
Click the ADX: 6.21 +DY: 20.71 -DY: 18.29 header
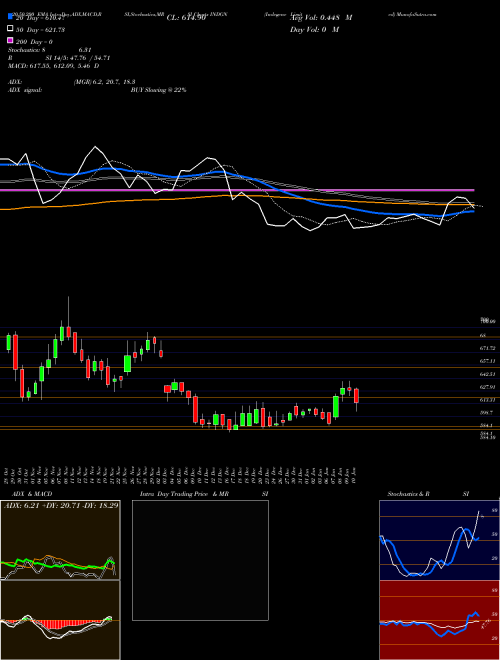coord(61,505)
